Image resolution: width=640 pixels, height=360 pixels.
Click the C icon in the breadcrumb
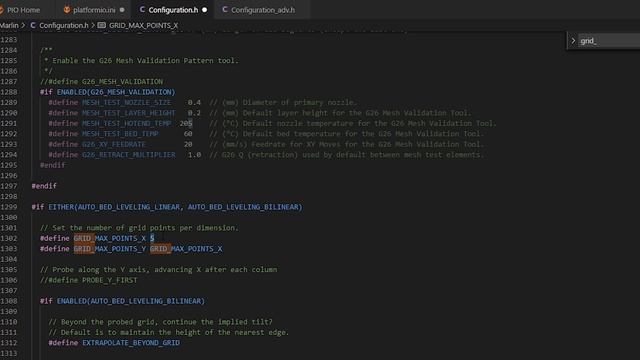(33, 25)
